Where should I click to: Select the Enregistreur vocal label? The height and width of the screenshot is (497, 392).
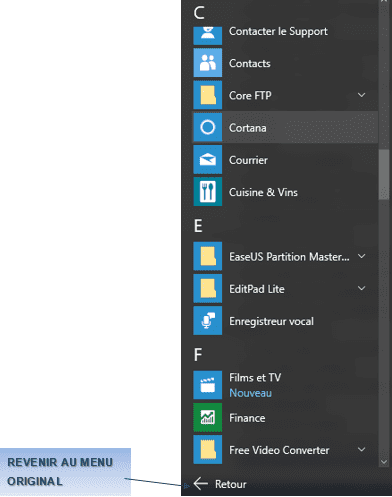(x=271, y=321)
